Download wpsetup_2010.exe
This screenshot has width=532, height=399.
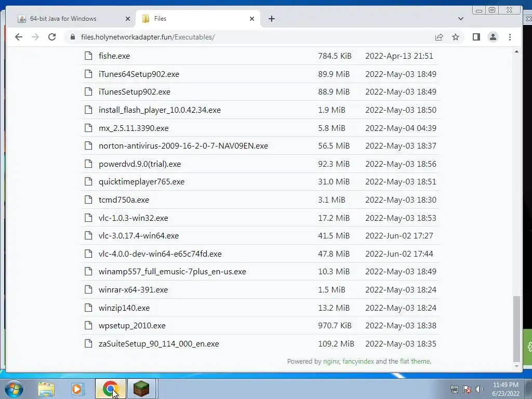[x=132, y=326]
